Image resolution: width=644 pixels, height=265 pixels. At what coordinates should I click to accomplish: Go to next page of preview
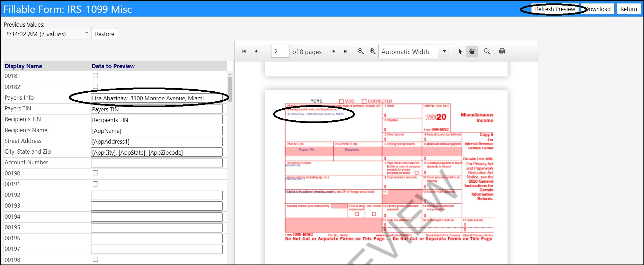(x=333, y=52)
